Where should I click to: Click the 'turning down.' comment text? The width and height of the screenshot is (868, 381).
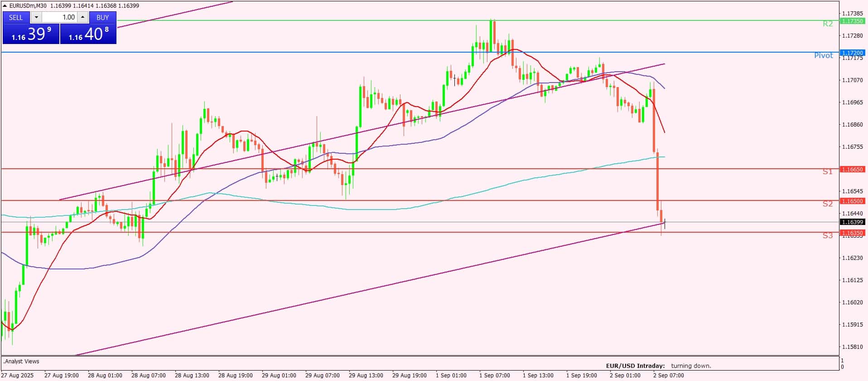691,366
